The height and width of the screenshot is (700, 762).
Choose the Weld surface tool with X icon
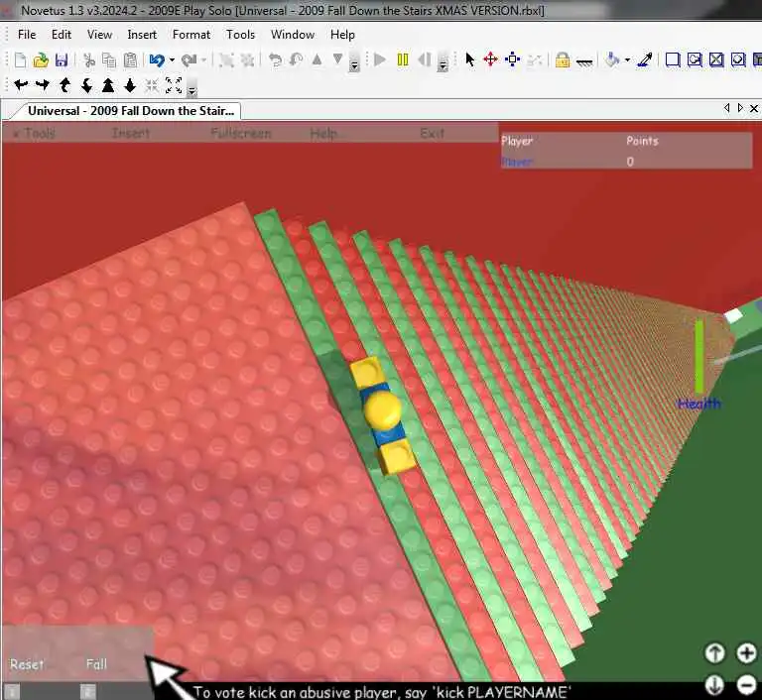click(x=716, y=59)
